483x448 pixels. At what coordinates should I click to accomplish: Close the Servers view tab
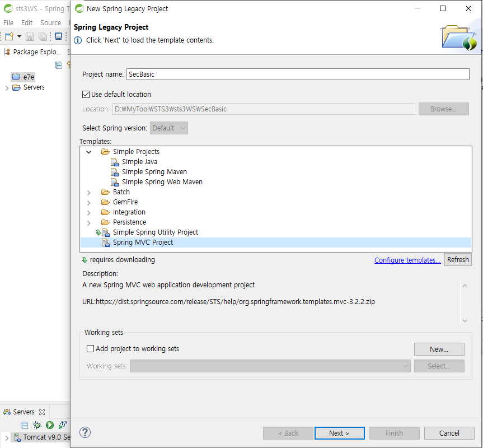tap(42, 412)
